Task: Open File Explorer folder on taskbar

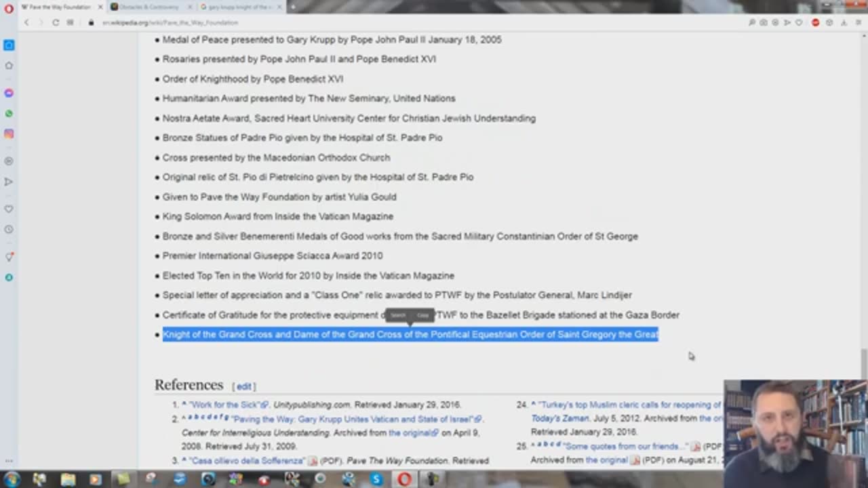Action: click(68, 479)
